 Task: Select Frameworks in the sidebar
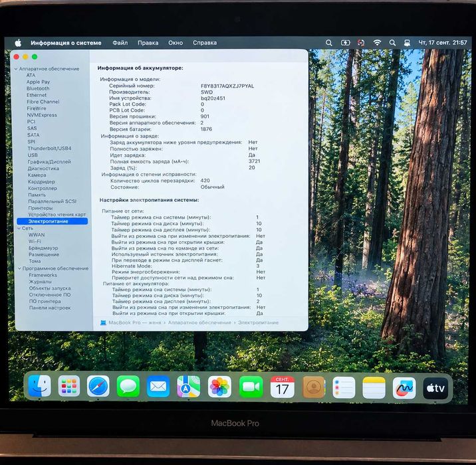click(43, 275)
